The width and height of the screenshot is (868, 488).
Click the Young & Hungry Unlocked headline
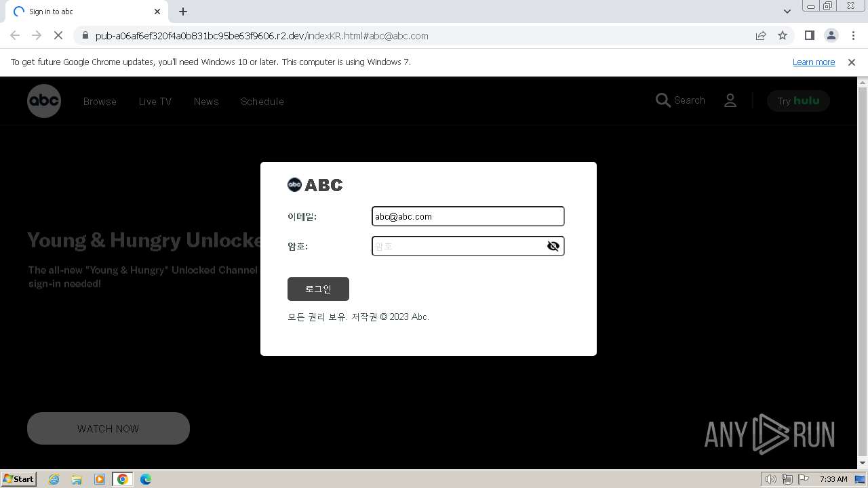pyautogui.click(x=144, y=240)
